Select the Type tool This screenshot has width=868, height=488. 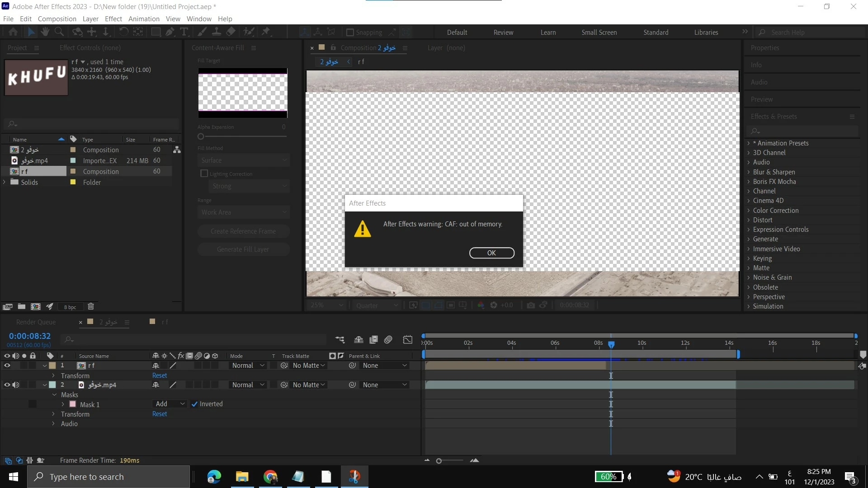(x=184, y=32)
